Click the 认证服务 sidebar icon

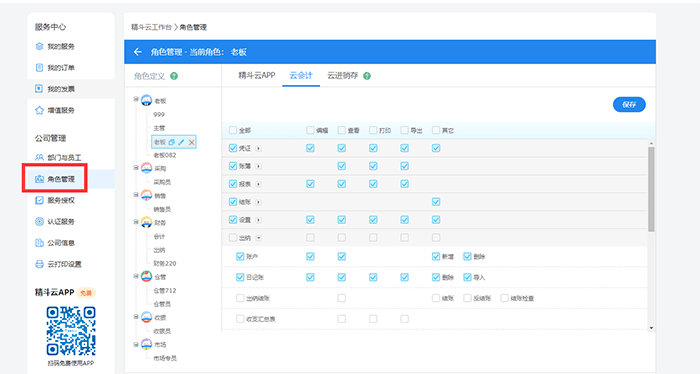tap(39, 221)
